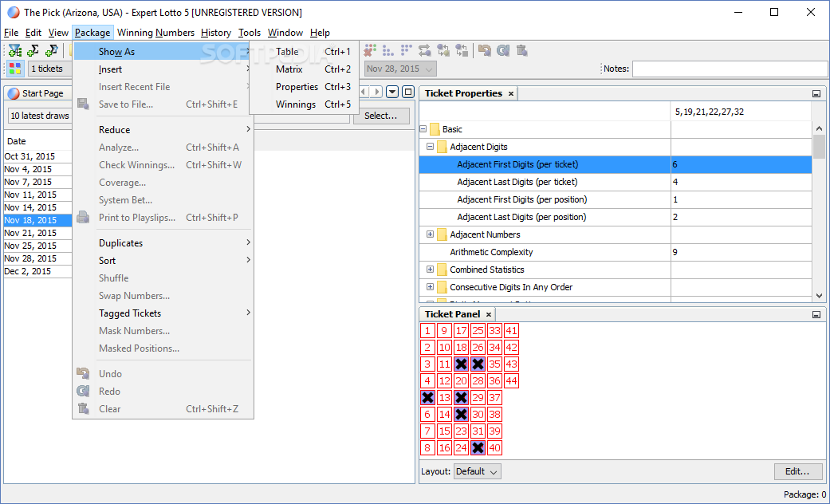Click the Notes input field
This screenshot has height=504, width=830.
pyautogui.click(x=729, y=69)
